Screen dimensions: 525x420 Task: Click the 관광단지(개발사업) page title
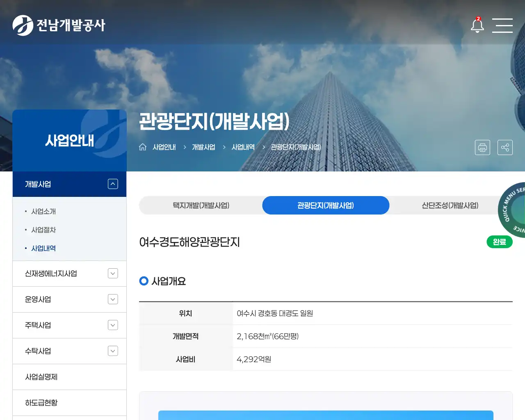click(x=214, y=121)
